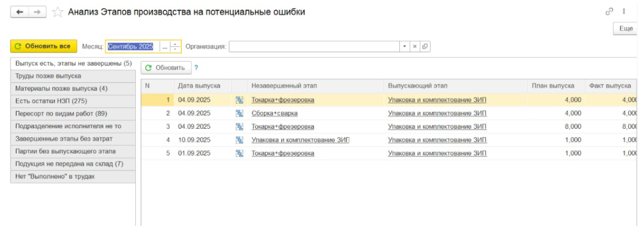
Task: Open the month picker ellipsis button
Action: (x=165, y=47)
